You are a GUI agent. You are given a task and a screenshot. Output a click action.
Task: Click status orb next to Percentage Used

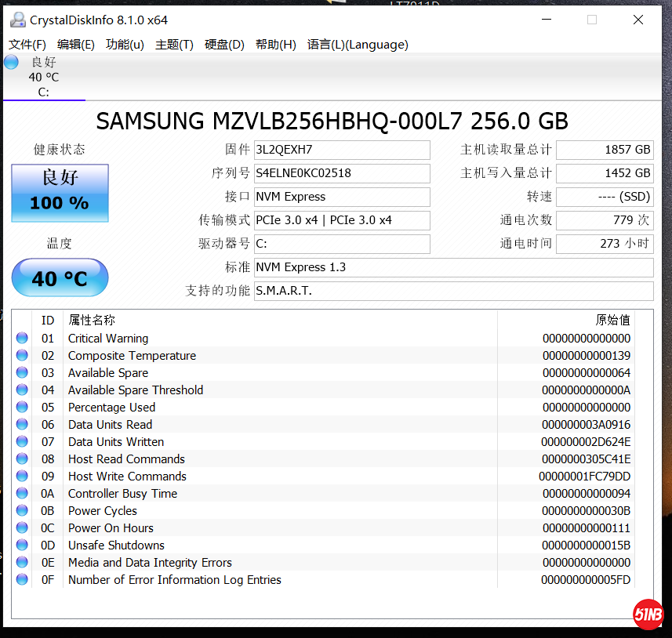point(22,408)
